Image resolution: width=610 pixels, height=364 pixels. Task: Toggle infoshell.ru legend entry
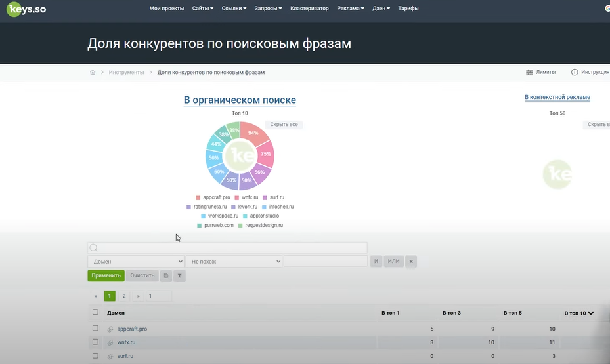point(278,207)
